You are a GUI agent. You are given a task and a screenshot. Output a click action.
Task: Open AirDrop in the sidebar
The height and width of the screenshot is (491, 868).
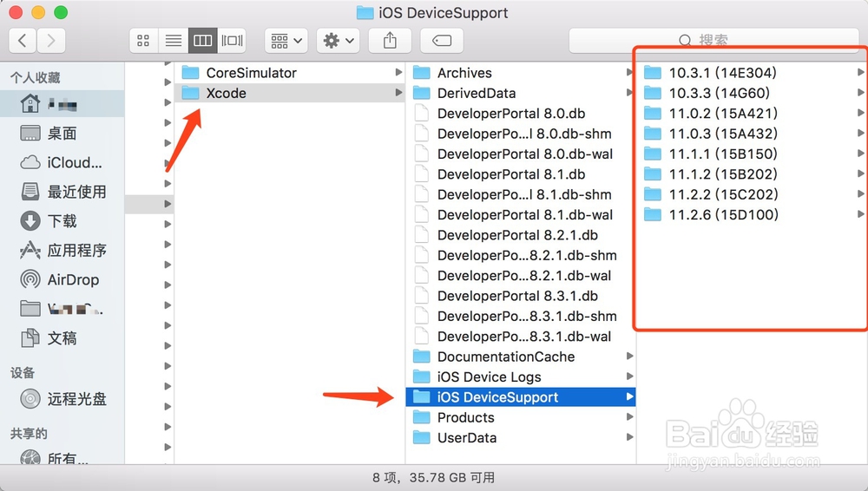[x=62, y=279]
